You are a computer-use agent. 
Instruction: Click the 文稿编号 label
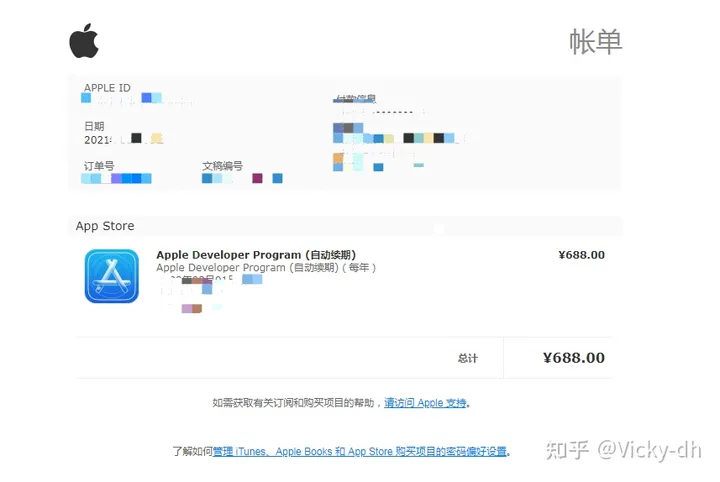pyautogui.click(x=222, y=166)
